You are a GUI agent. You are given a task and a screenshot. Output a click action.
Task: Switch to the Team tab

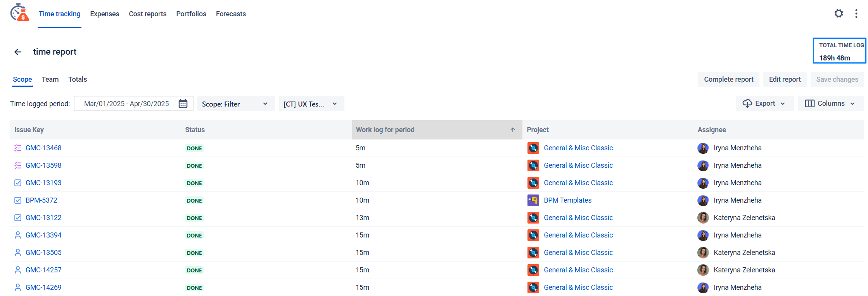click(x=50, y=79)
